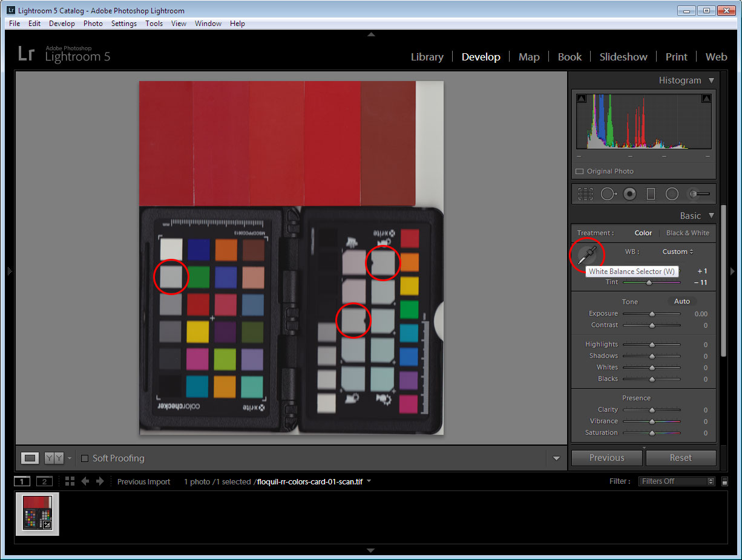This screenshot has width=742, height=560.
Task: Open the Photo menu
Action: [x=93, y=24]
